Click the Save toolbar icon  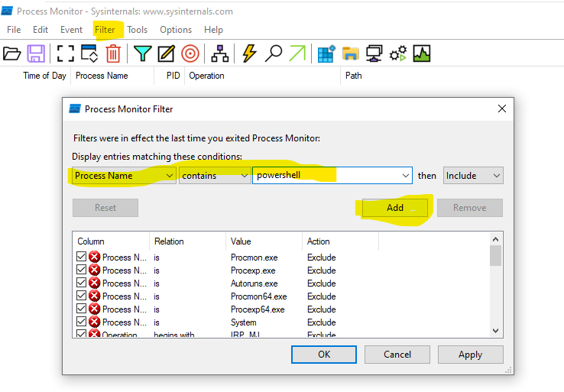(36, 54)
